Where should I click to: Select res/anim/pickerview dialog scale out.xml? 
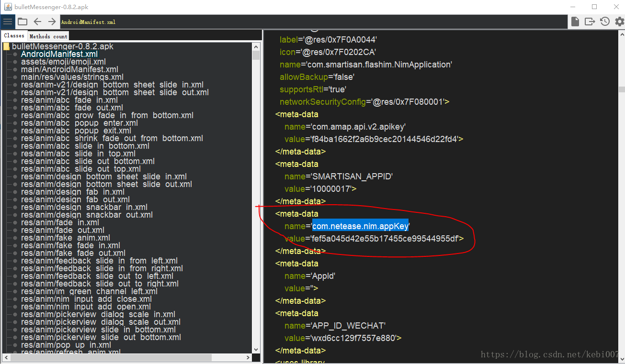pyautogui.click(x=101, y=322)
